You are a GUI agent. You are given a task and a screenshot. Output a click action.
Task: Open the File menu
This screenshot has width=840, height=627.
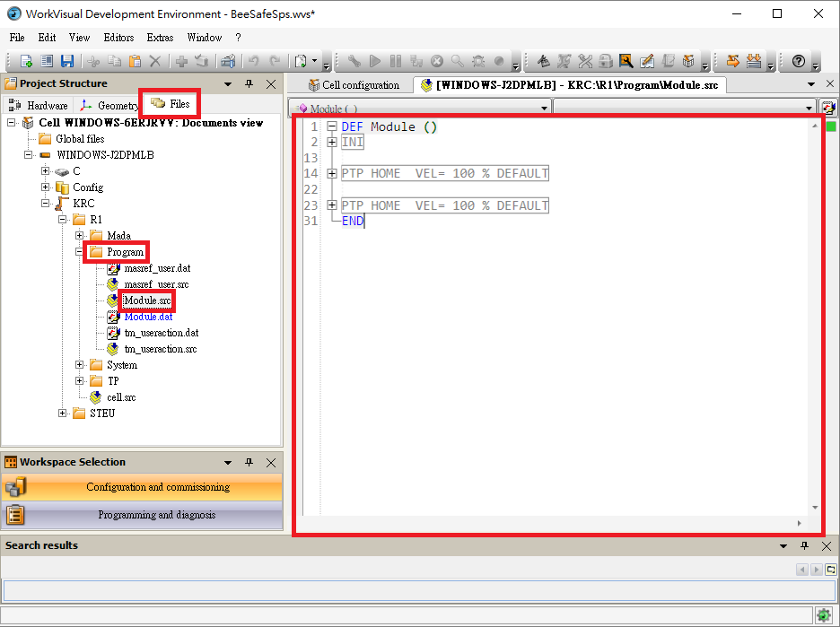point(17,38)
